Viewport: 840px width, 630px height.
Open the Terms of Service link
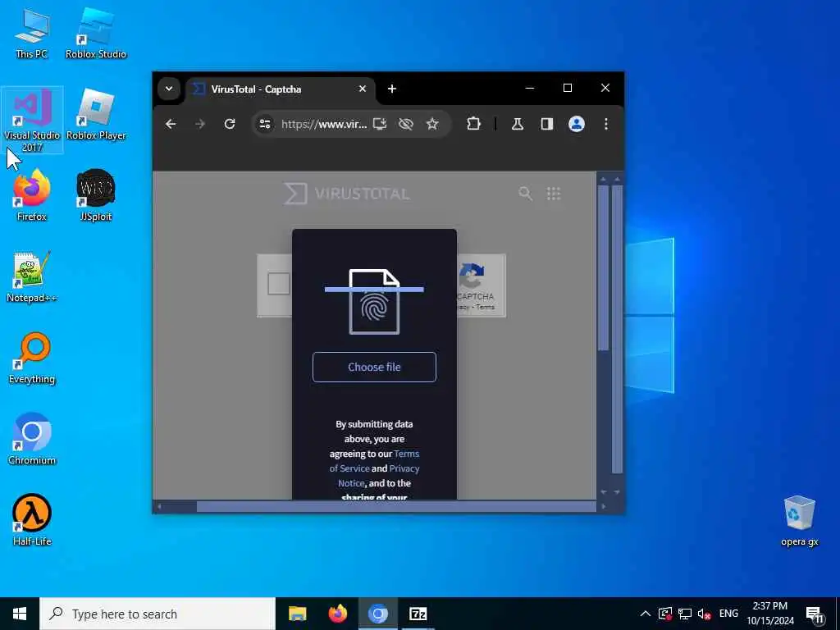click(374, 461)
